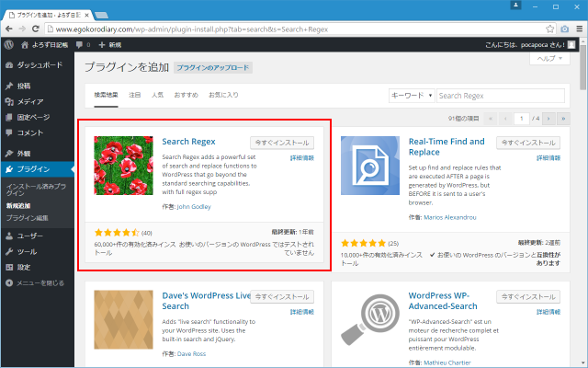Open the comments bubble in admin bar

(x=83, y=45)
